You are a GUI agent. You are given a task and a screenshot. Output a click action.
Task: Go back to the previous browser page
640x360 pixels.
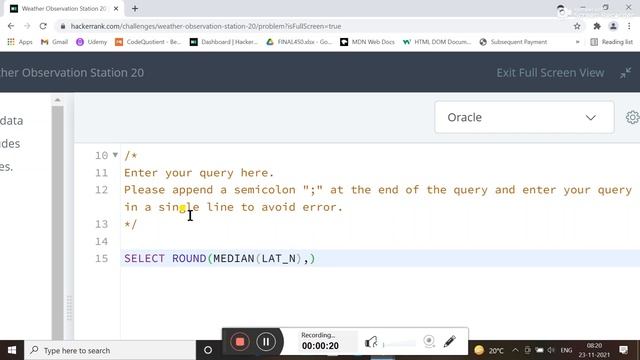(11, 26)
